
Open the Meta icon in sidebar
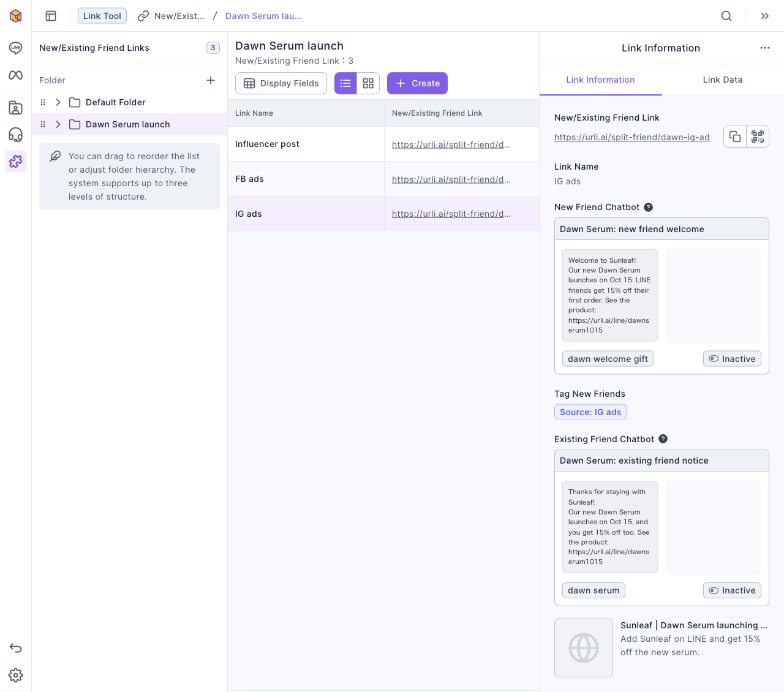[x=16, y=75]
